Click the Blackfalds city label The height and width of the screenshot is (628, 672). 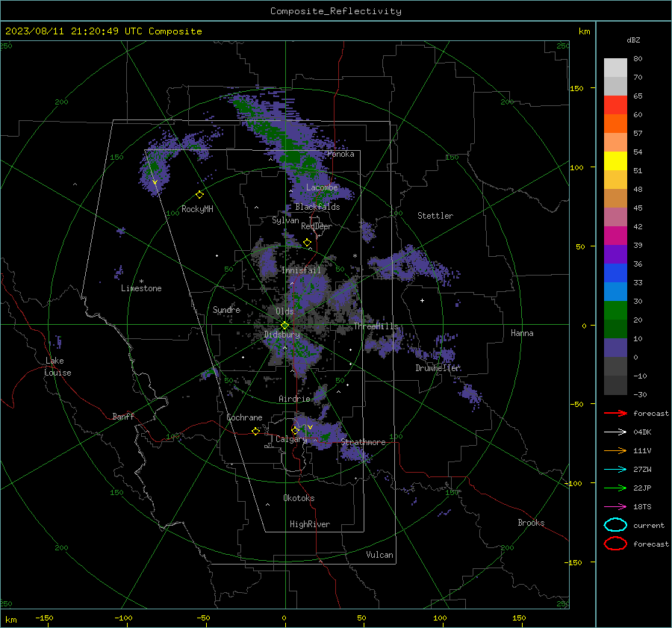pyautogui.click(x=317, y=207)
